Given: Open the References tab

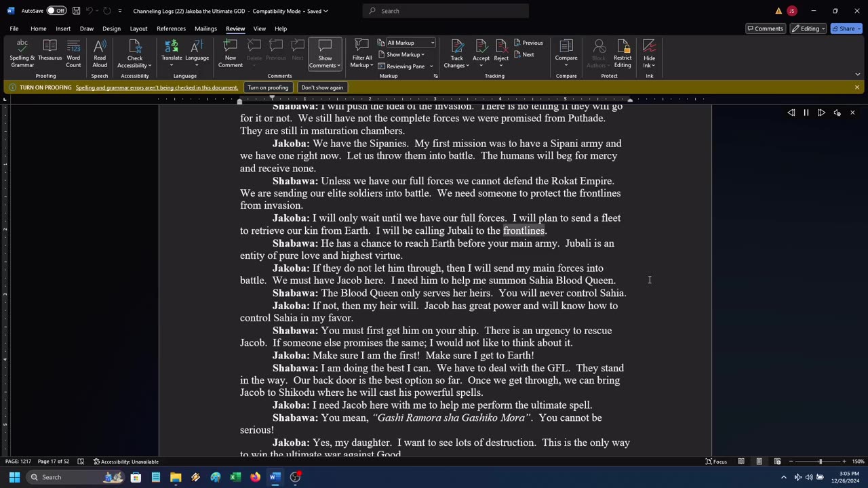Looking at the screenshot, I should [171, 28].
